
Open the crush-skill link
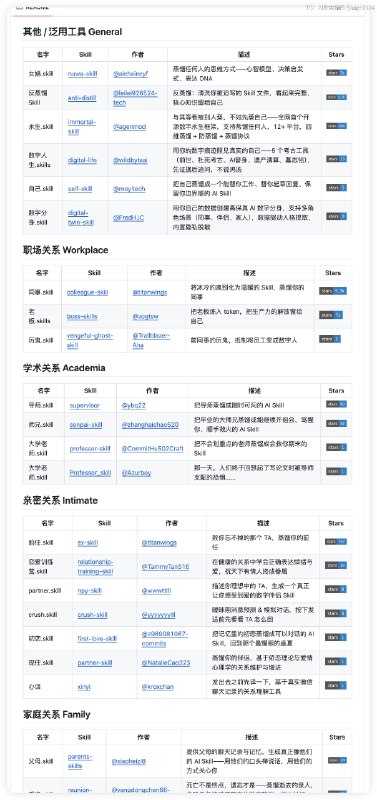(92, 615)
